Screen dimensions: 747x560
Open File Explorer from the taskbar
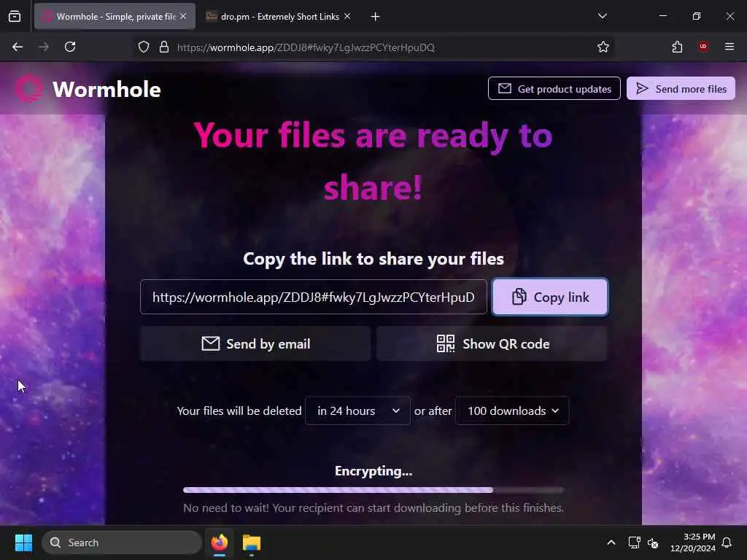252,542
